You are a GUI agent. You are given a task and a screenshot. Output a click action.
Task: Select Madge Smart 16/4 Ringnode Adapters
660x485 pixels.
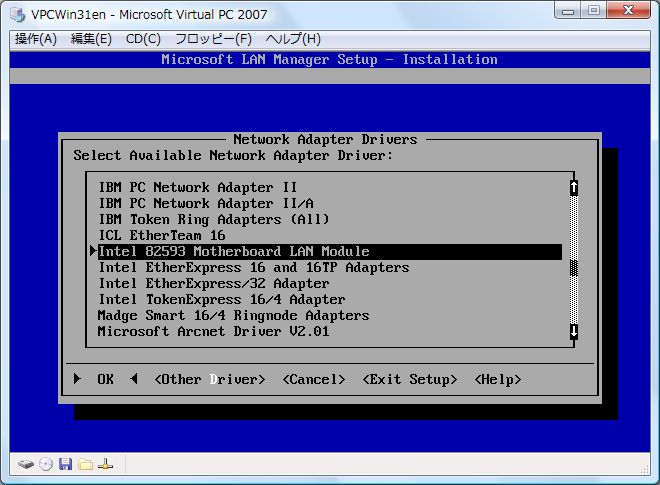(330, 315)
